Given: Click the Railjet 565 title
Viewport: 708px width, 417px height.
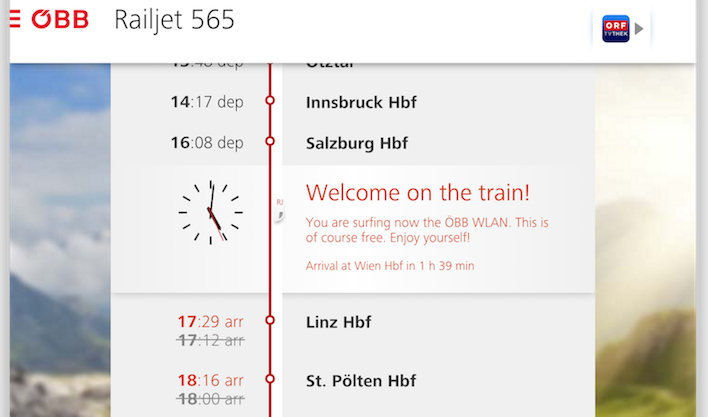Looking at the screenshot, I should point(174,20).
